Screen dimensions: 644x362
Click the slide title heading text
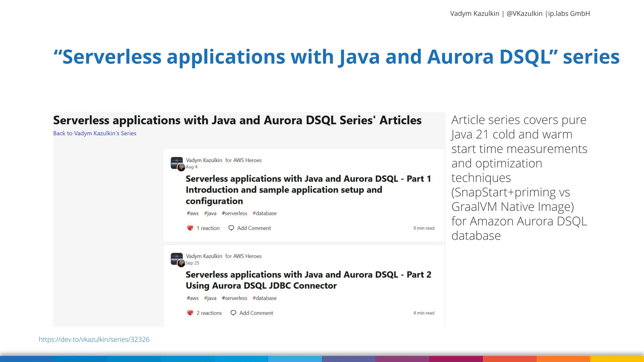point(336,57)
